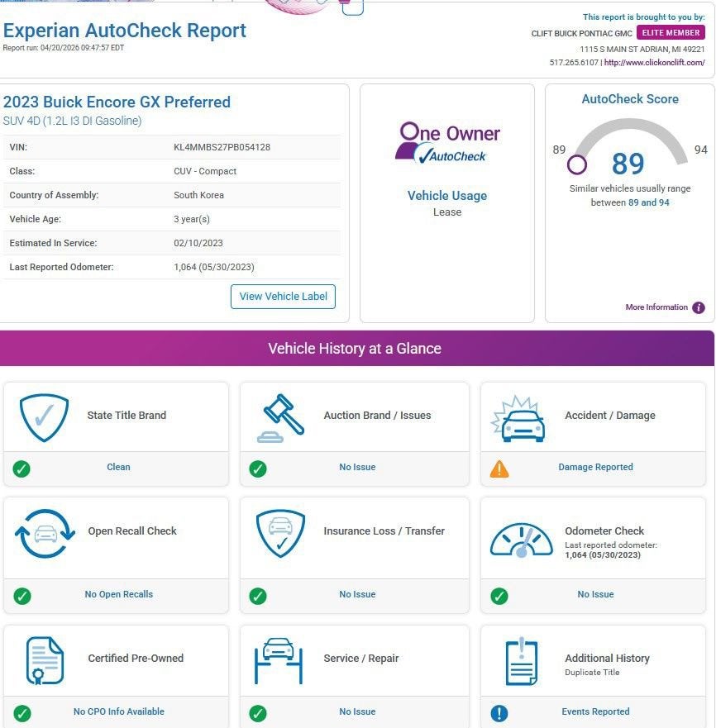Image resolution: width=716 pixels, height=728 pixels.
Task: Click the blue Events Reported alert icon
Action: [x=499, y=712]
